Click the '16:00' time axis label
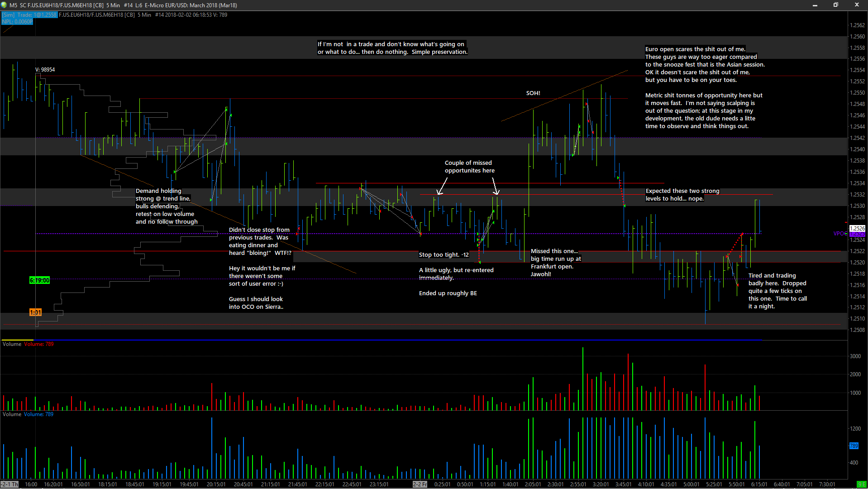Viewport: 868px width, 489px height. [x=31, y=484]
